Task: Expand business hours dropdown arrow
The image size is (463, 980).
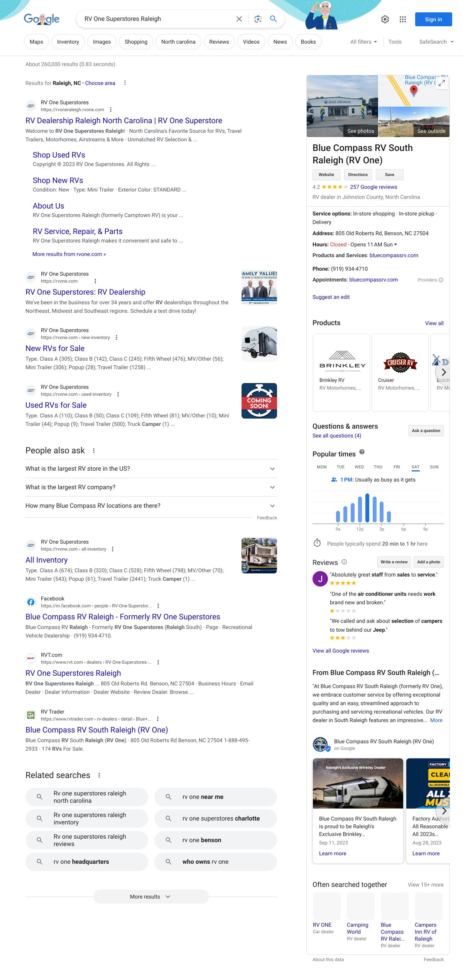Action: pyautogui.click(x=395, y=244)
